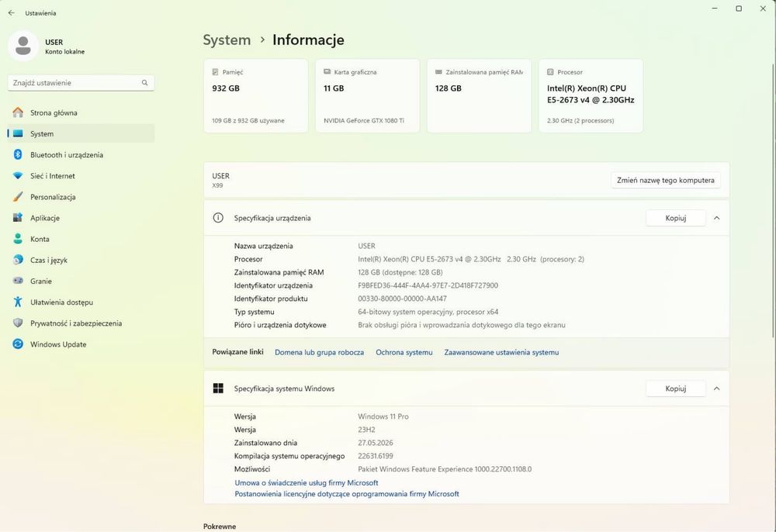Click the Personalizacja brush icon
The image size is (776, 532).
(18, 197)
